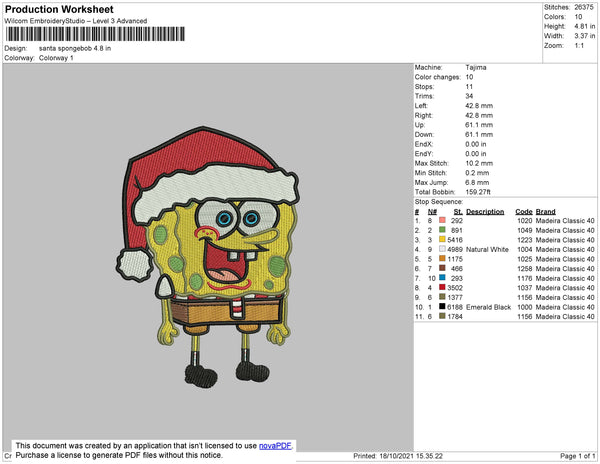Select the blue swatch in stop 7
Viewport: 600px width, 464px height.
442,278
